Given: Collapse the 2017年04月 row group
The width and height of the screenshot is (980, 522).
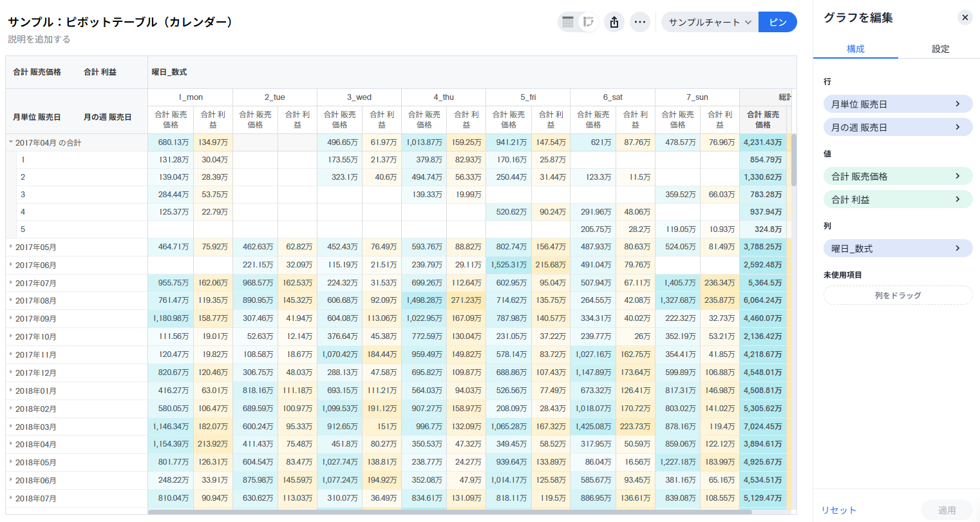Looking at the screenshot, I should click(x=11, y=142).
